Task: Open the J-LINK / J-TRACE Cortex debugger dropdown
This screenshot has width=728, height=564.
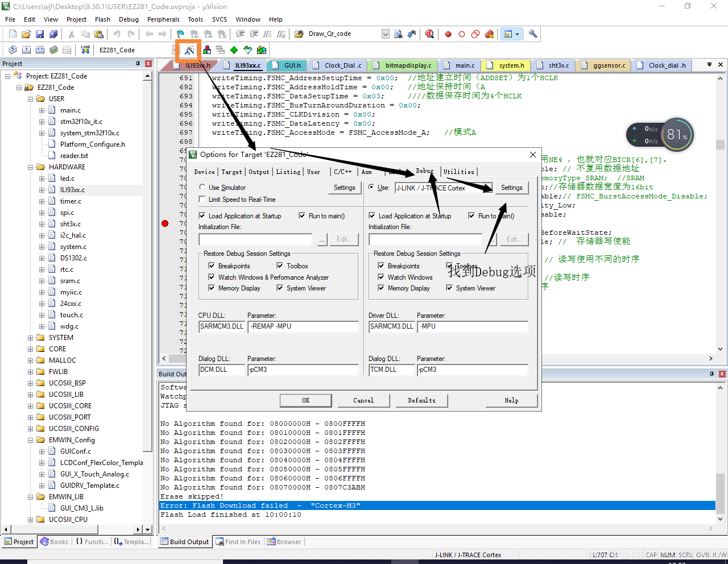Action: pyautogui.click(x=487, y=188)
